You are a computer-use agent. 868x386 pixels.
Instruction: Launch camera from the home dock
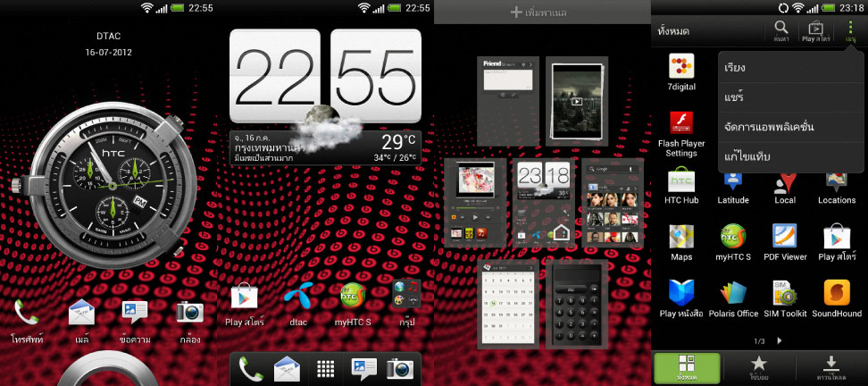tap(400, 368)
